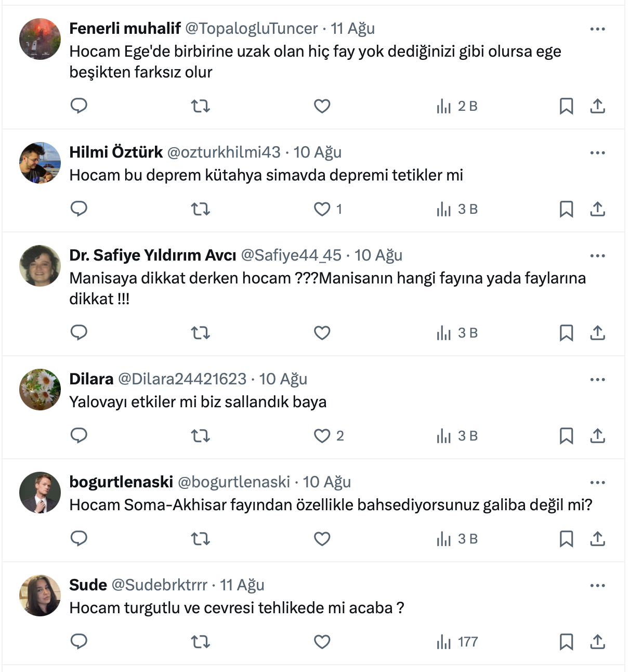Screen dimensions: 629x672
Task: Retweet Dilara's Yalova tweet
Action: 200,436
